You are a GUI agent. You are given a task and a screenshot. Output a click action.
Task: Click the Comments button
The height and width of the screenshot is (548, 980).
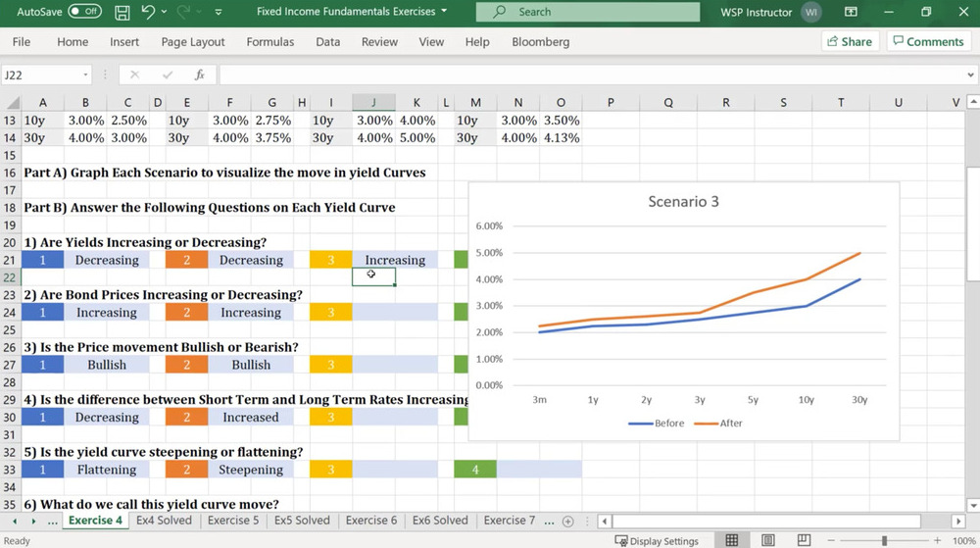[929, 41]
